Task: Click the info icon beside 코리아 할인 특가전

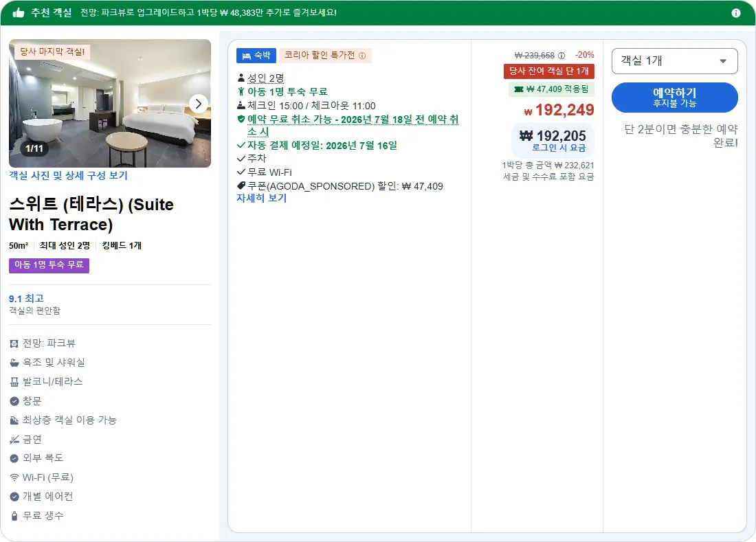Action: point(362,56)
